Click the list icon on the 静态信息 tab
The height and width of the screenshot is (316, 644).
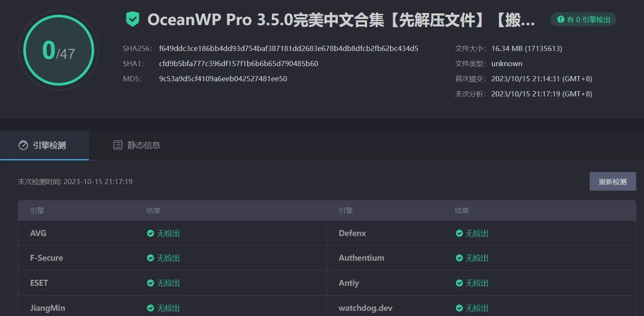[117, 145]
